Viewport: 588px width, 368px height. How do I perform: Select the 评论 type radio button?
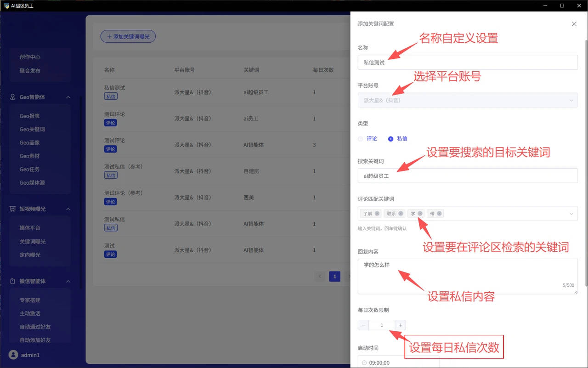point(361,139)
